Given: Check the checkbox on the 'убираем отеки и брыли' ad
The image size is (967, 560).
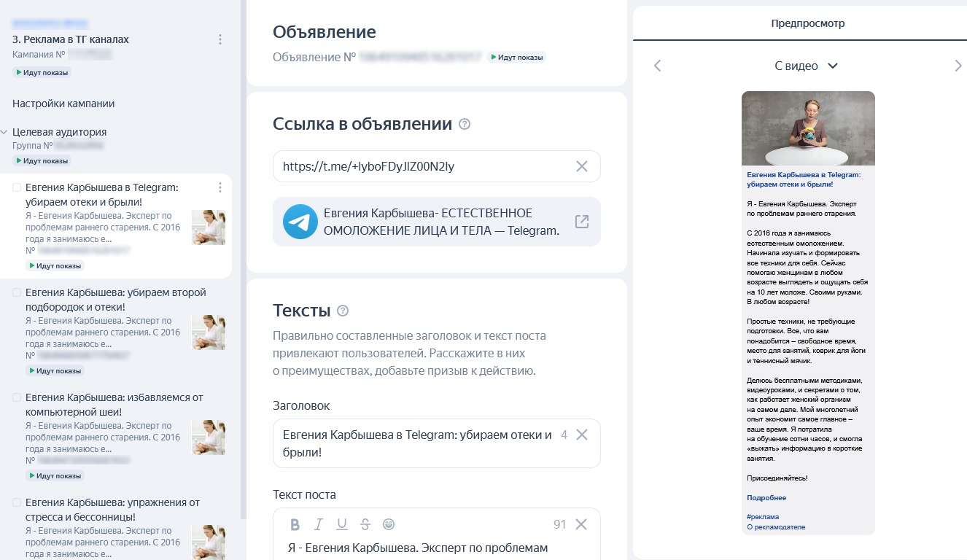Looking at the screenshot, I should 18,187.
